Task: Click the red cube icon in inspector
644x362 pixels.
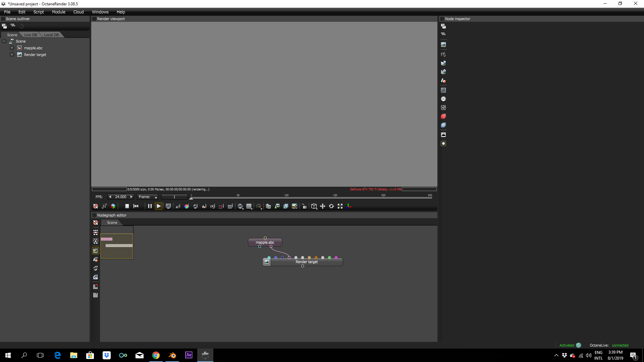Action: (443, 116)
